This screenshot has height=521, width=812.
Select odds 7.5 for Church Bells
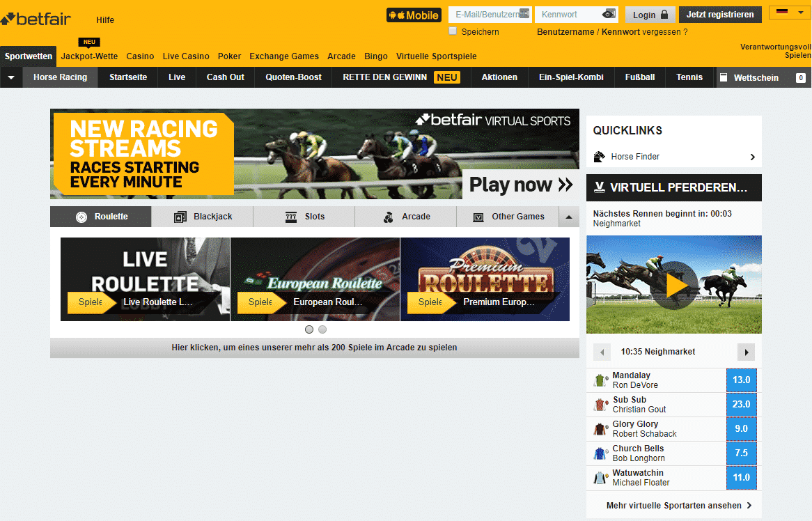741,453
